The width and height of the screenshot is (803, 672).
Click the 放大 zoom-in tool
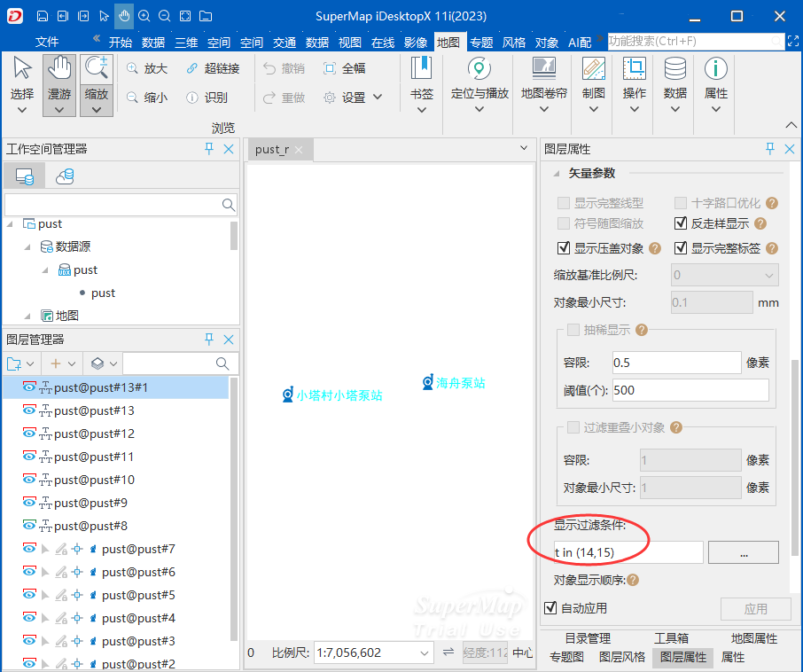point(147,68)
